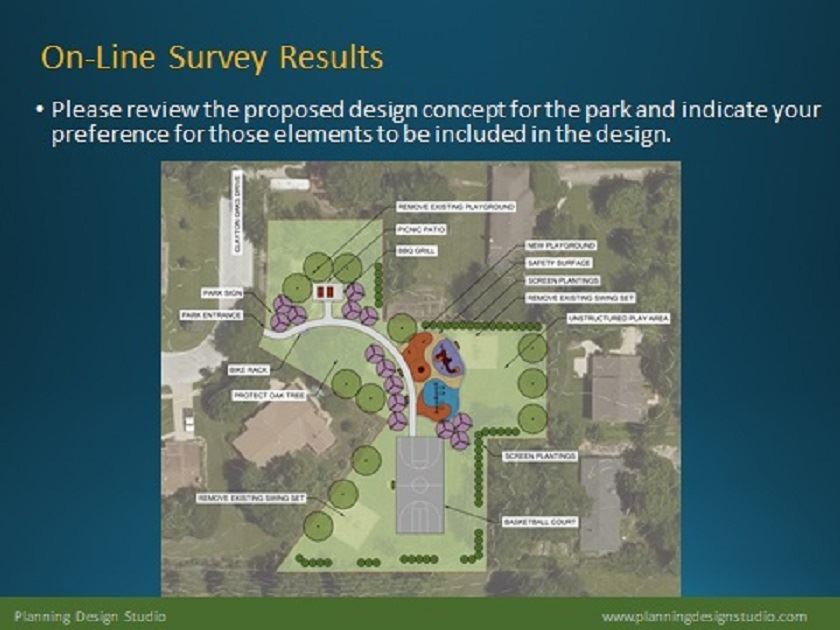The image size is (840, 630).
Task: Select the "Safety Surface" callout label
Action: tap(559, 262)
